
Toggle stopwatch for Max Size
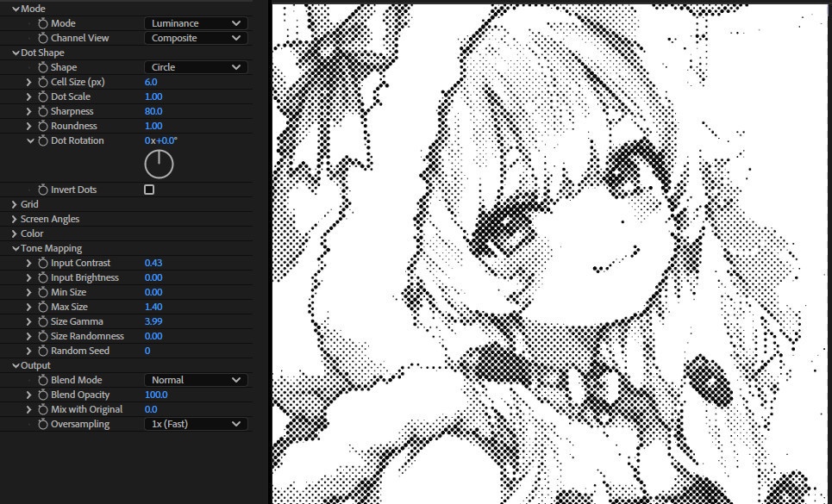[x=43, y=307]
